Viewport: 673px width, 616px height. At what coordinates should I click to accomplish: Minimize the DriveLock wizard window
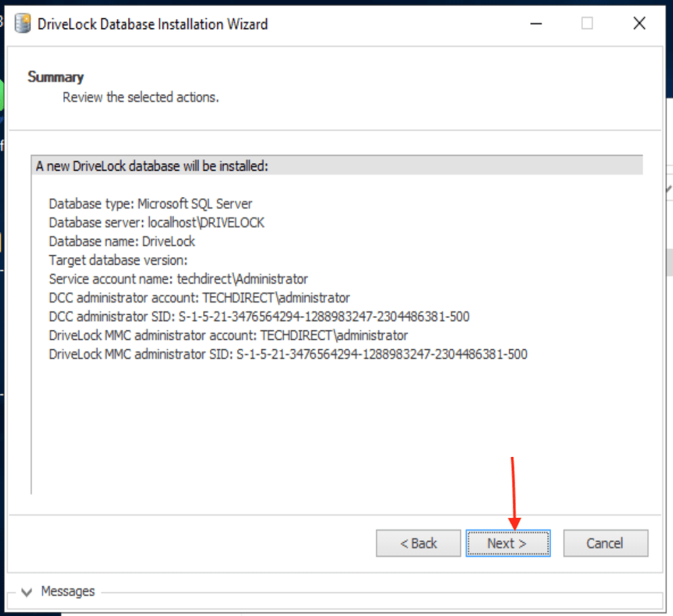point(536,24)
